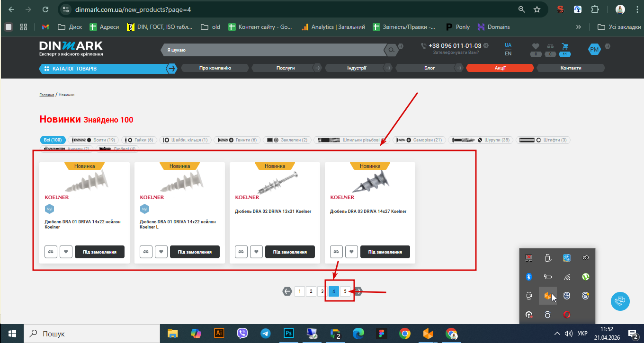Filter new products by Заклепки (2)
Viewport: 644px width, 343px height.
click(287, 140)
